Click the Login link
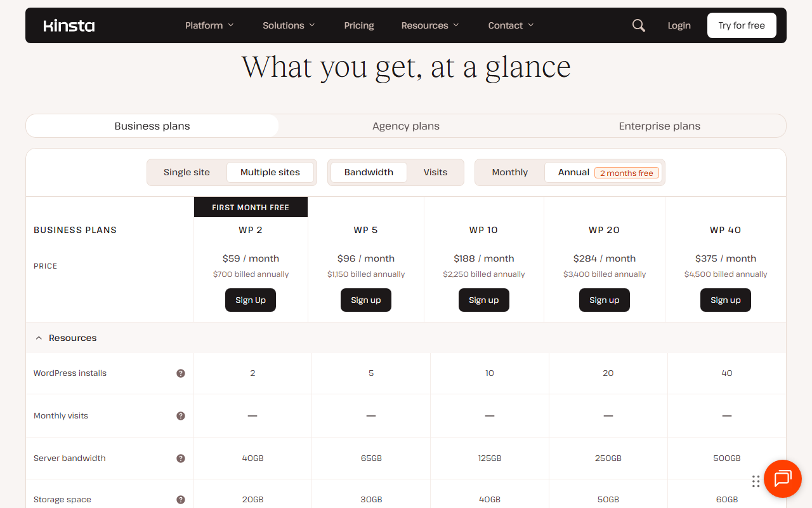812x508 pixels. pyautogui.click(x=679, y=25)
